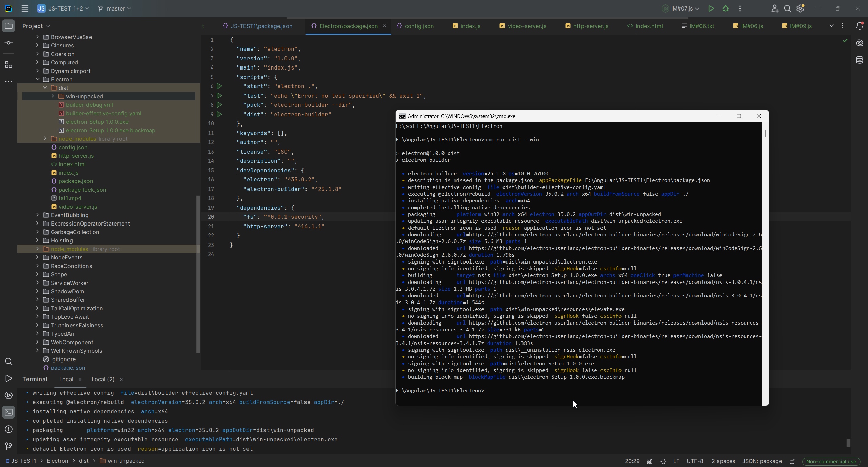Toggle the read-only lock icon in status bar

(x=792, y=461)
